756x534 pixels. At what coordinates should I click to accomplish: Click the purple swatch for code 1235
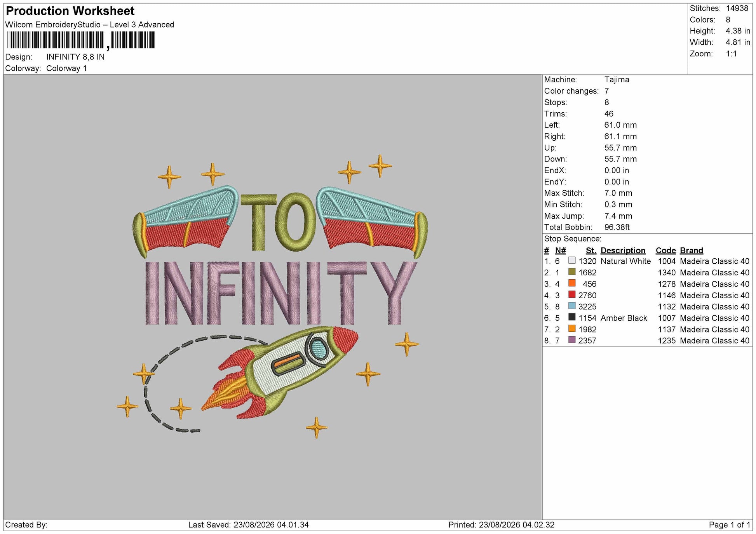[571, 340]
